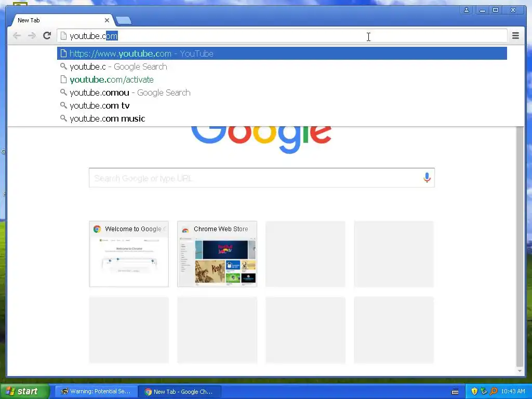The height and width of the screenshot is (399, 532).
Task: Click the magnifier tray icon
Action: tap(494, 391)
